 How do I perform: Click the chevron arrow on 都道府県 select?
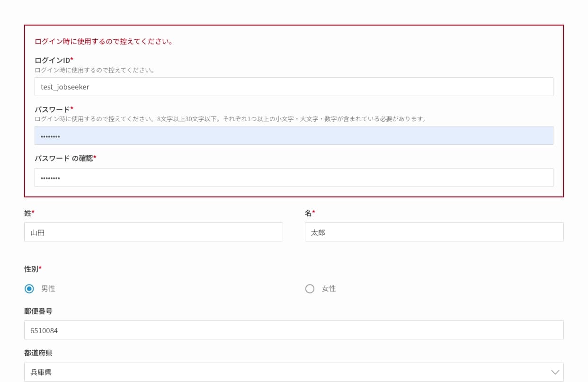point(555,372)
